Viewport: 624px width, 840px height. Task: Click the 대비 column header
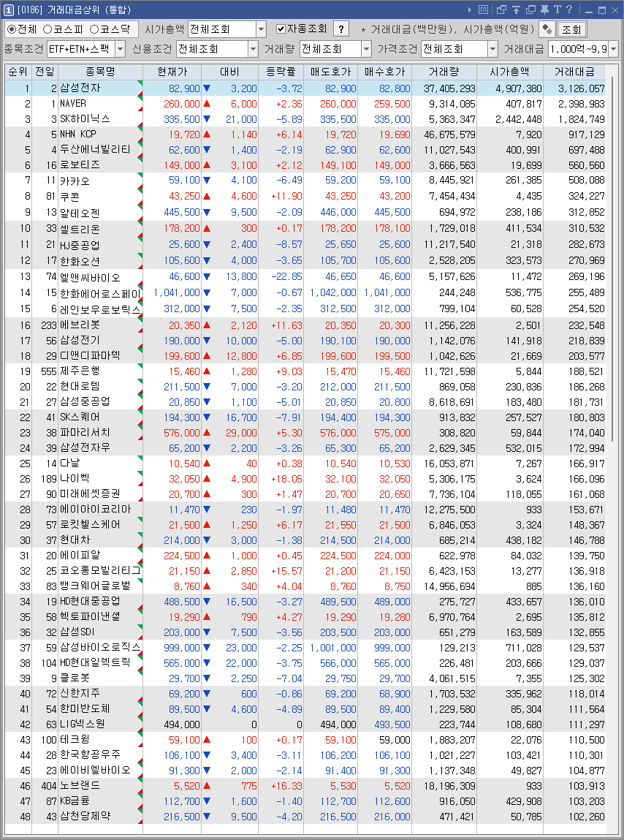tap(229, 72)
